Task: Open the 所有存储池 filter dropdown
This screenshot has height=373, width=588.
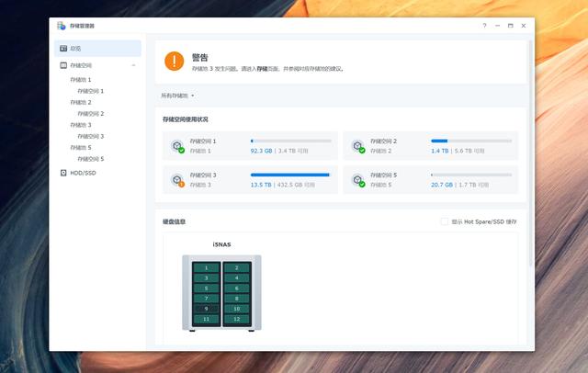Action: coord(177,96)
